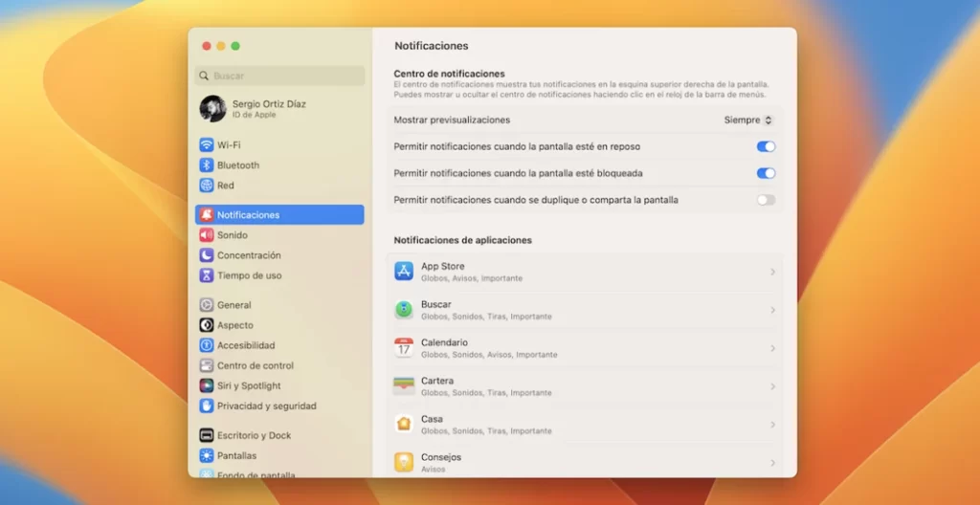
Task: Click the Cartera wallet app icon
Action: [x=404, y=385]
